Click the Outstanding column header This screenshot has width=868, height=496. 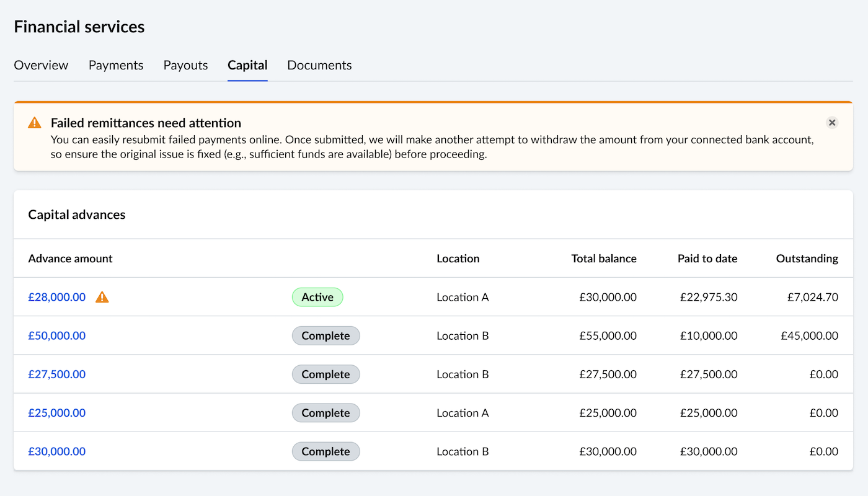tap(807, 259)
